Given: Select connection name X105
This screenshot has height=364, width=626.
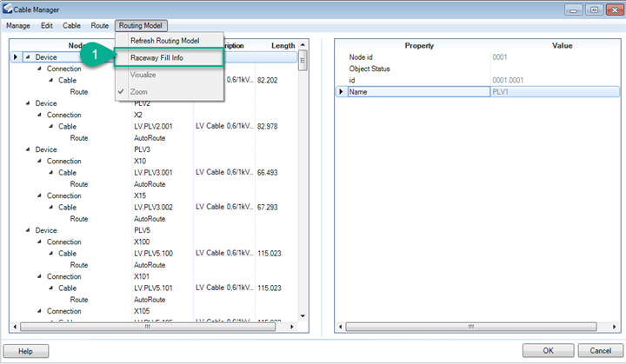Looking at the screenshot, I should (142, 311).
